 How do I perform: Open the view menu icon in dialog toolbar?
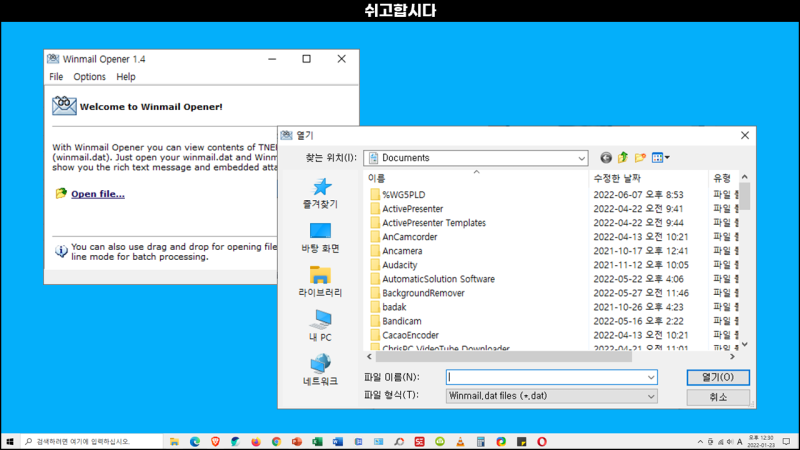(661, 158)
